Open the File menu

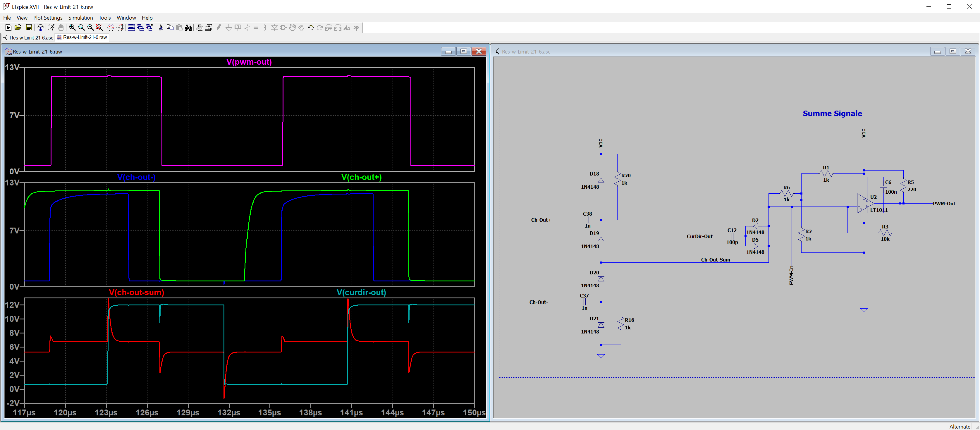pos(7,18)
